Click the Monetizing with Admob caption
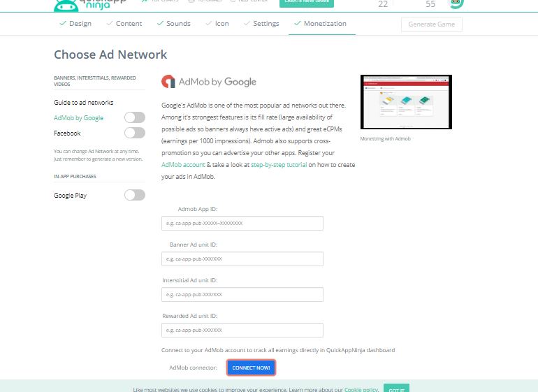Image resolution: width=538 pixels, height=392 pixels. 385,138
